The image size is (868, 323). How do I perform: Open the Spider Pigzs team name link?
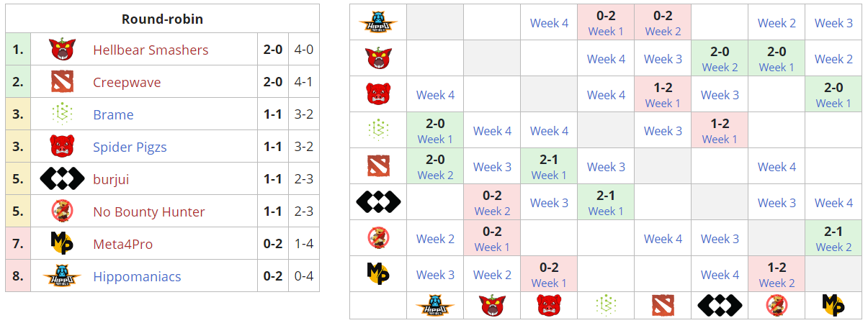(130, 147)
